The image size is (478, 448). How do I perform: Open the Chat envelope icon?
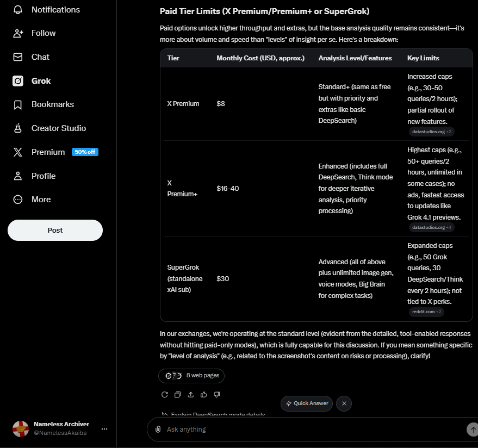[18, 57]
